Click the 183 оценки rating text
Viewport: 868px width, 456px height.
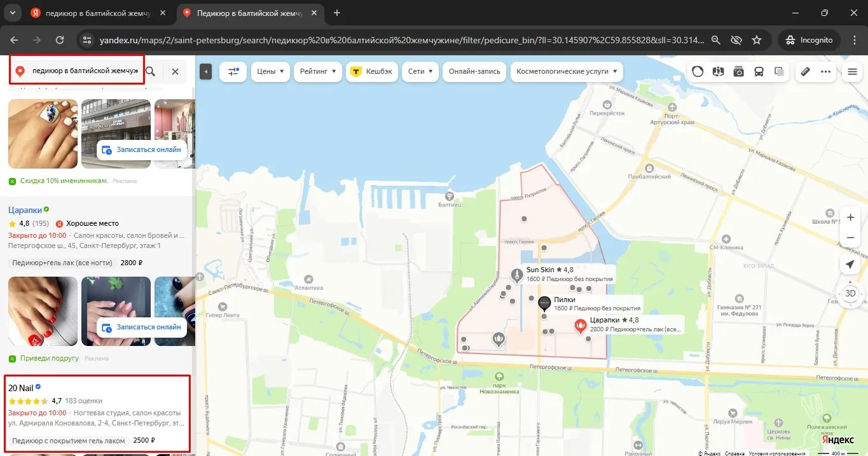(83, 401)
